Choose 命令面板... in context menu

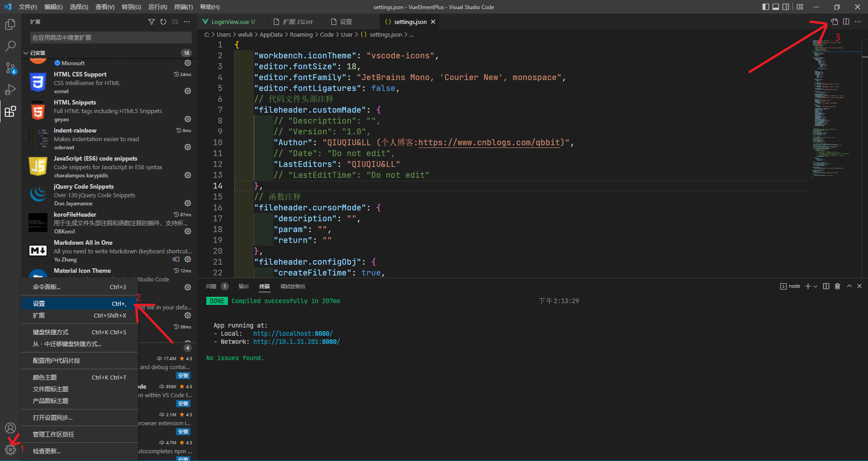click(80, 287)
